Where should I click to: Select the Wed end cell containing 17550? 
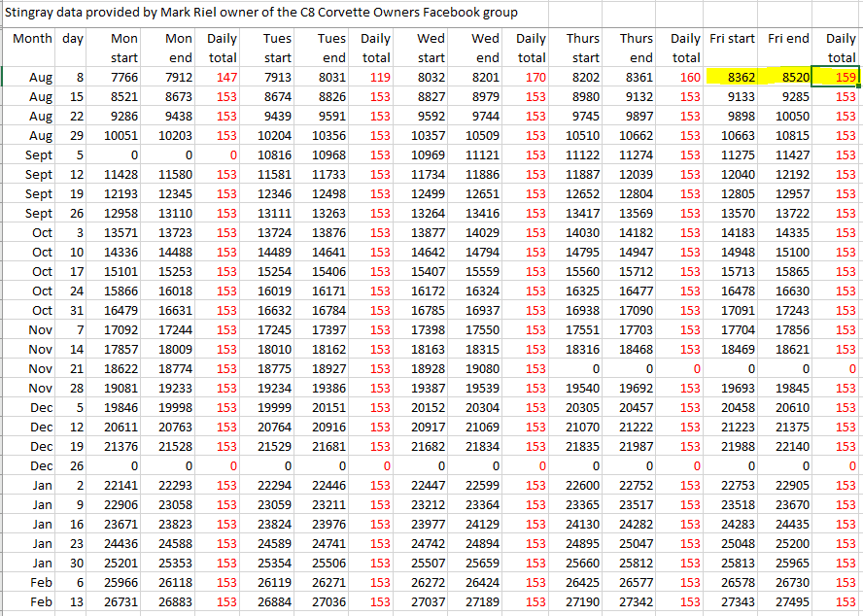482,330
